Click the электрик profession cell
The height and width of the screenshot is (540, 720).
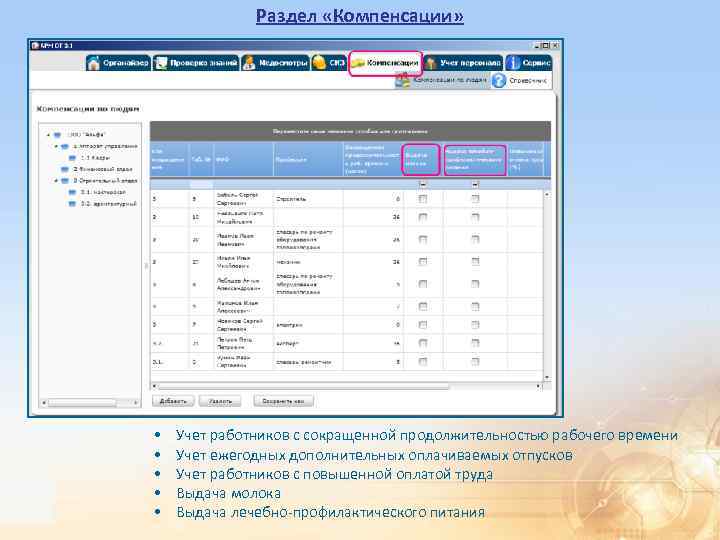[308, 325]
